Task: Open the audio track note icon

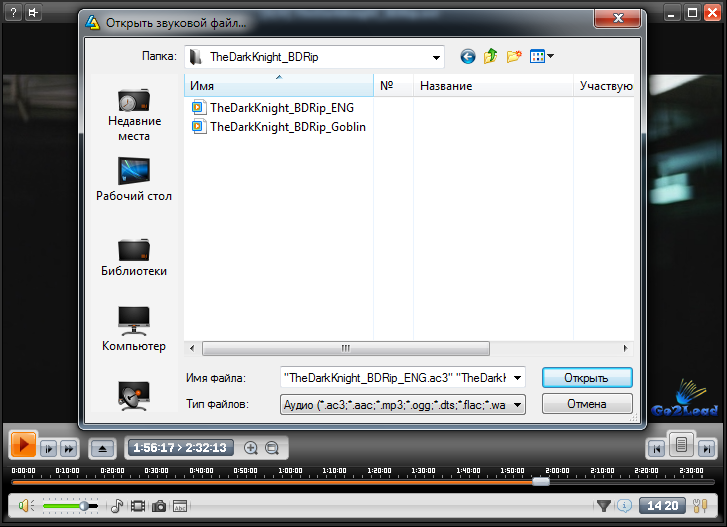Action: tap(117, 506)
